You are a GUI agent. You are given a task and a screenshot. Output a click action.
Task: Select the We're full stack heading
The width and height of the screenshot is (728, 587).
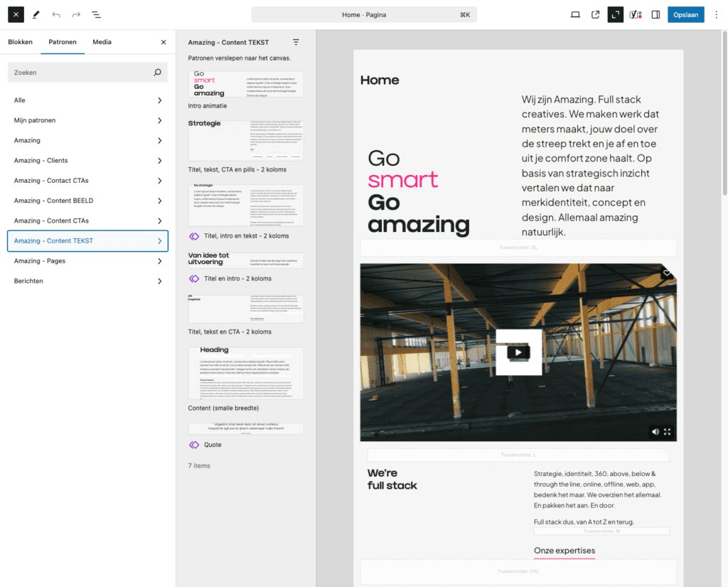tap(392, 479)
